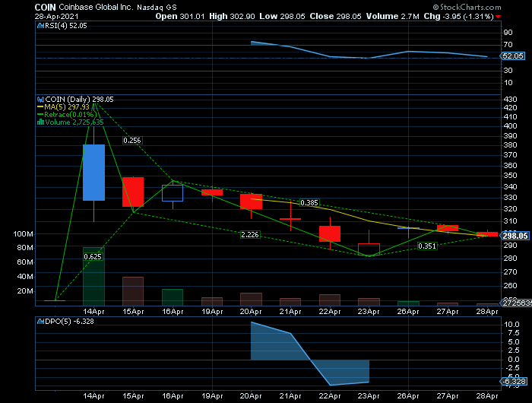This screenshot has height=403, width=532.
Task: Click the blue 14Apr candlestick body
Action: click(93, 173)
